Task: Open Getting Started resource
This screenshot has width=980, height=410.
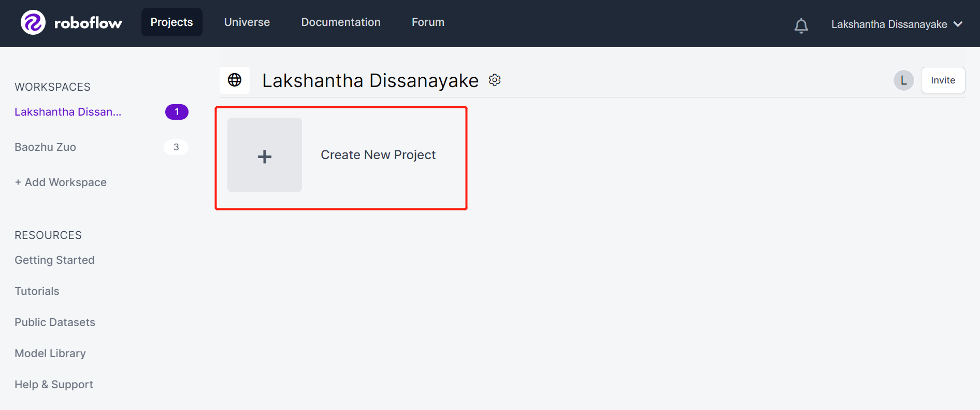Action: tap(54, 260)
